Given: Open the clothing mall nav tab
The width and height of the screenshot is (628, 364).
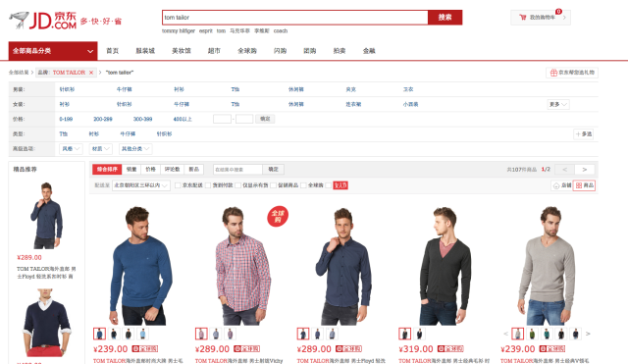Looking at the screenshot, I should [145, 51].
